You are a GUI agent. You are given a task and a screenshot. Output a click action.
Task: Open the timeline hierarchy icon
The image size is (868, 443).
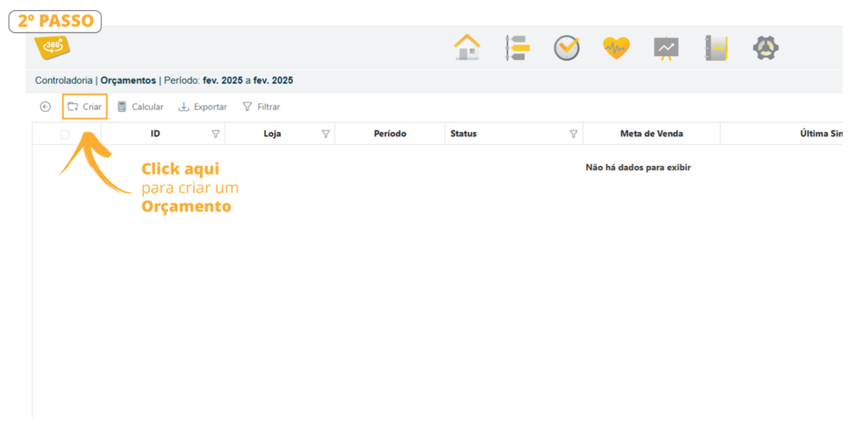pyautogui.click(x=517, y=47)
